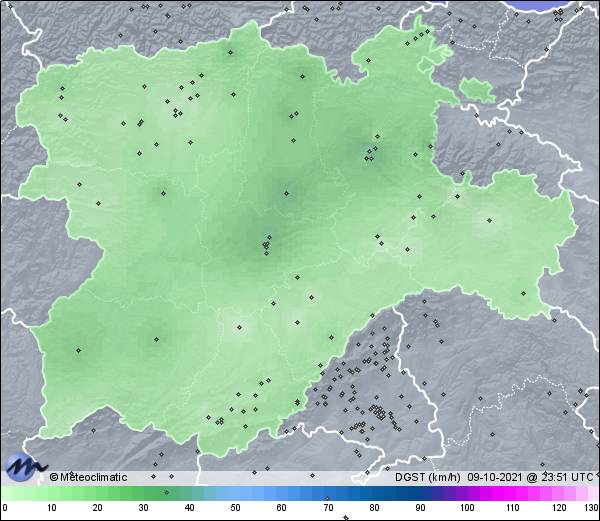Click the Meteoclimatic wave logo

[25, 467]
